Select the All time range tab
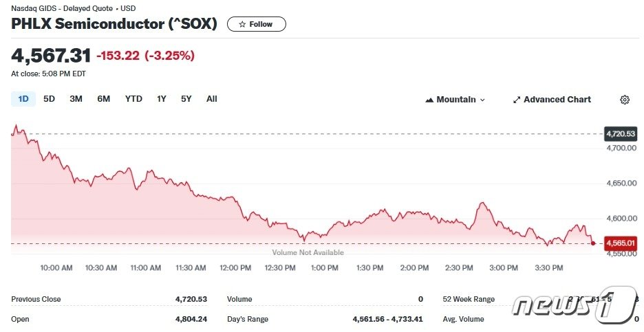The image size is (644, 332). [x=212, y=99]
